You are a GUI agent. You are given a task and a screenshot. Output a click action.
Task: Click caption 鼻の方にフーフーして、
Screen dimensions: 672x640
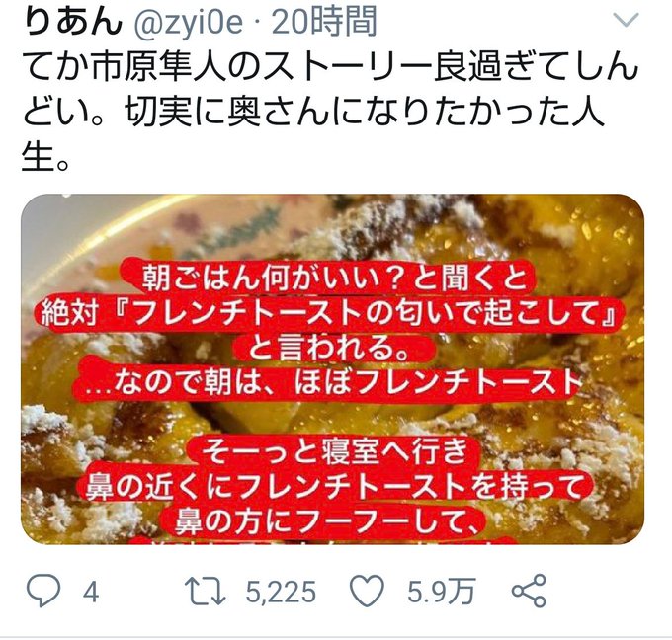coord(327,520)
